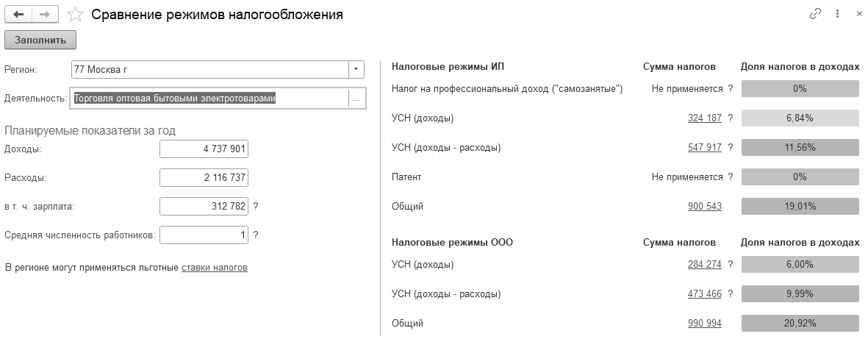This screenshot has width=868, height=342.
Task: Open the ставки налогов link
Action: pyautogui.click(x=215, y=268)
